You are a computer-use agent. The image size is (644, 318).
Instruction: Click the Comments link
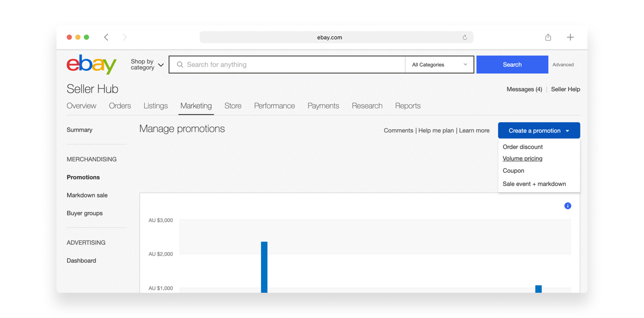click(x=398, y=130)
